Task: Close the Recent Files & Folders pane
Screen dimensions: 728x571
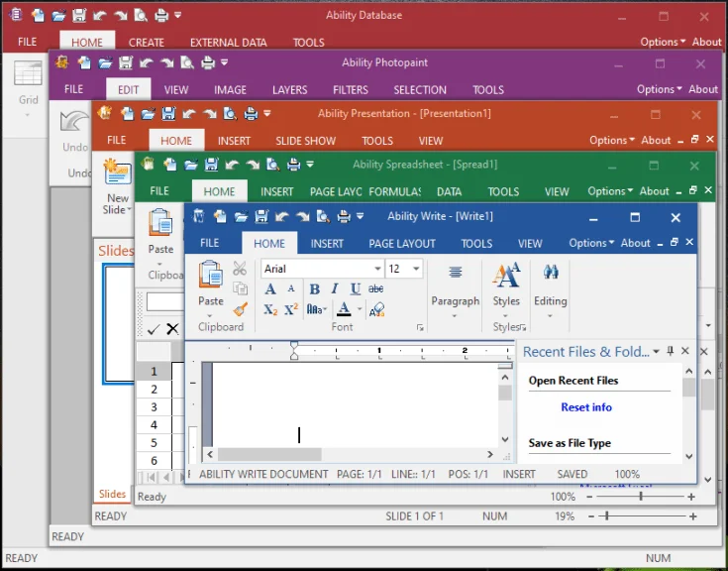Action: coord(684,351)
